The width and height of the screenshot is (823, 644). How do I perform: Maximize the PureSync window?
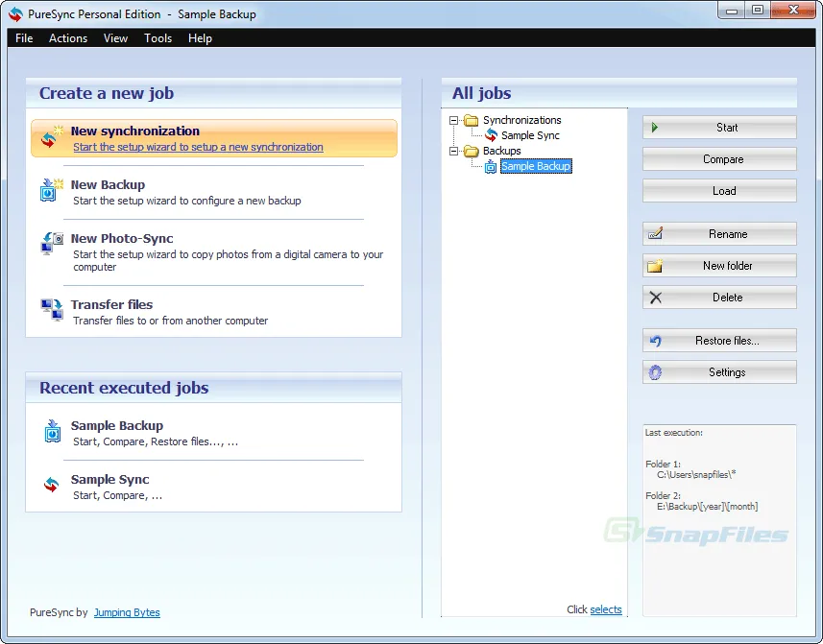pos(758,10)
